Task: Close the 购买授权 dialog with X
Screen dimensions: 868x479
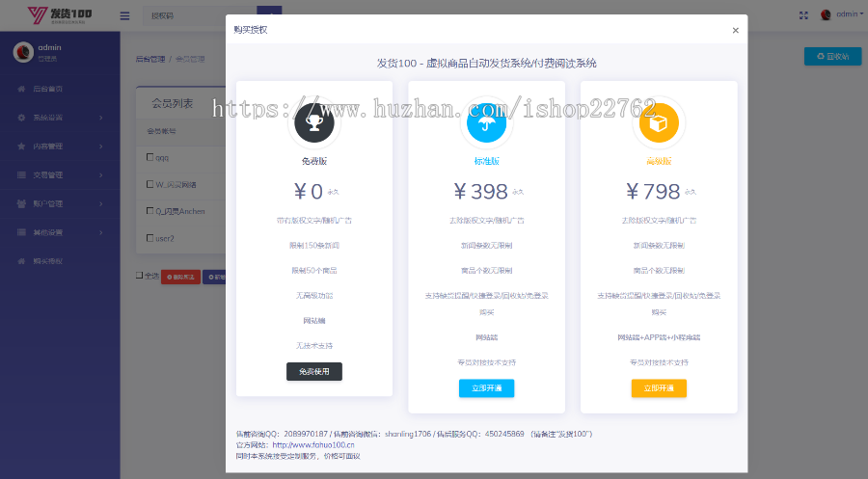Action: (735, 31)
